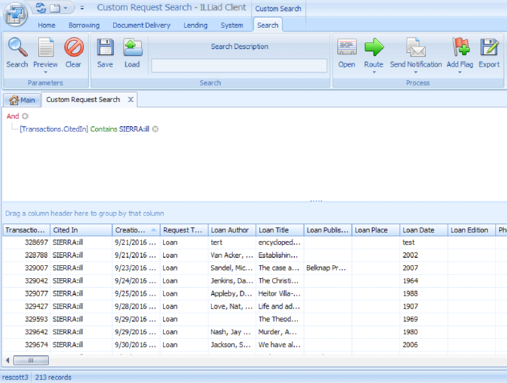Save the current search with the floppy icon
The height and width of the screenshot is (383, 507).
pyautogui.click(x=105, y=47)
